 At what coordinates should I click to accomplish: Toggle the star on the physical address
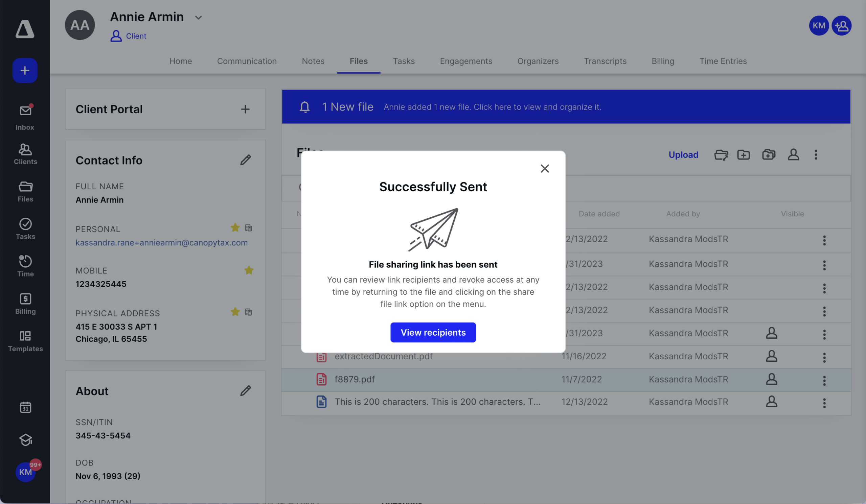235,312
